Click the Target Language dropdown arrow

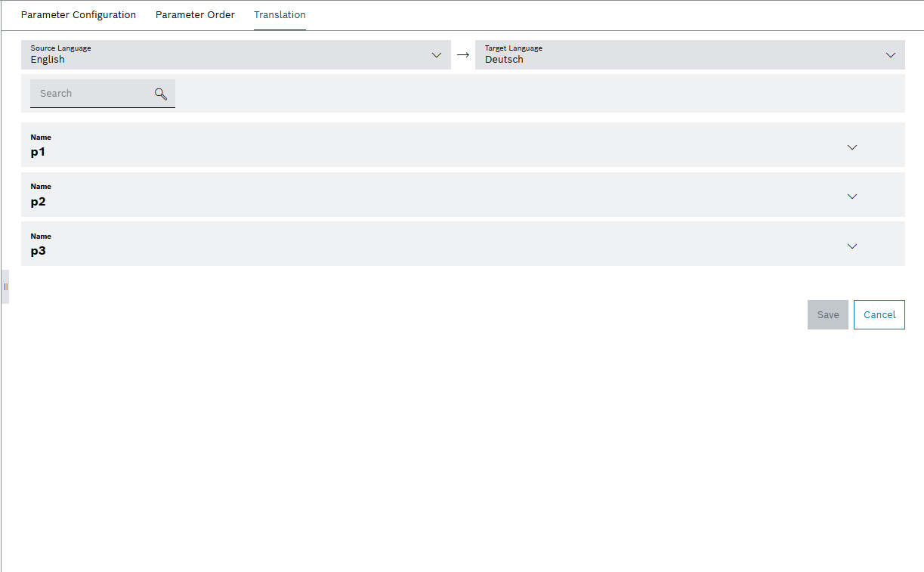[x=890, y=54]
